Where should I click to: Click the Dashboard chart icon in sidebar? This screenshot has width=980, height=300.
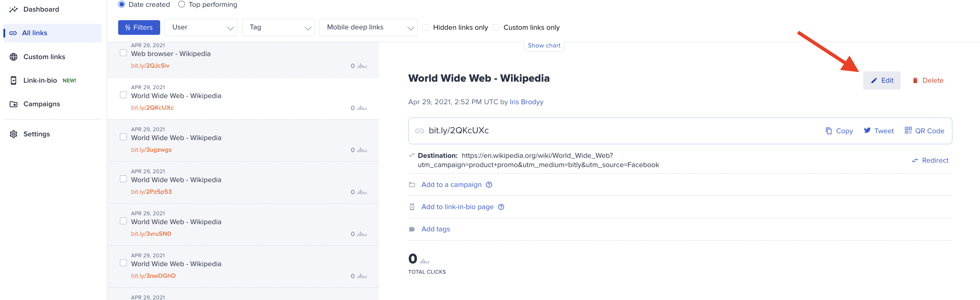(13, 10)
